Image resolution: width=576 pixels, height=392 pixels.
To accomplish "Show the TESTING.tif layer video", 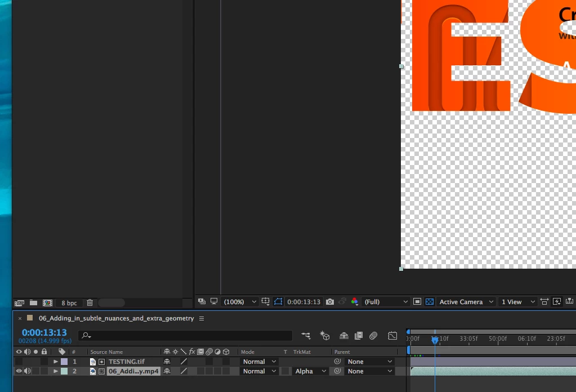I will click(x=19, y=362).
